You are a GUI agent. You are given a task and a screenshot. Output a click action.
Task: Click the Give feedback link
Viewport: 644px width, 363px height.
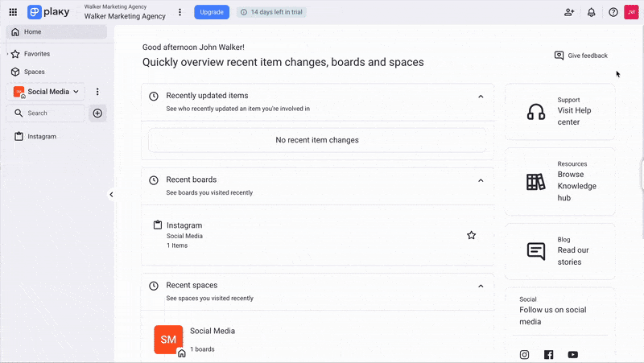[580, 56]
